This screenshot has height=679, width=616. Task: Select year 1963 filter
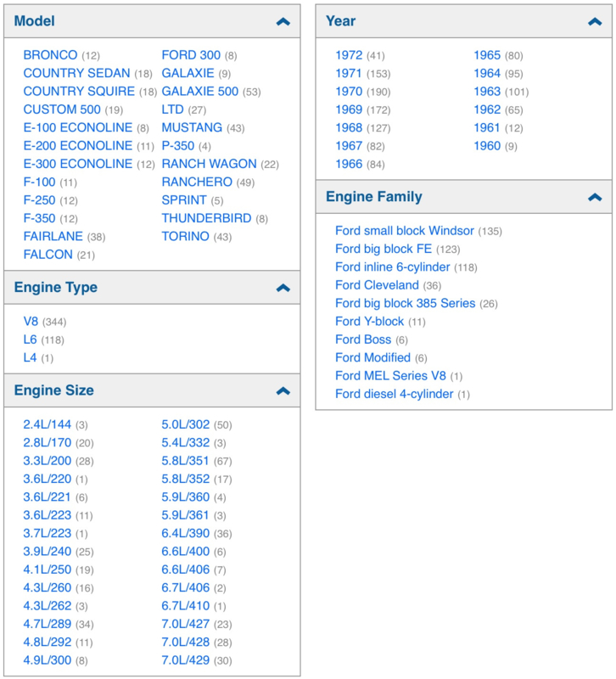487,92
